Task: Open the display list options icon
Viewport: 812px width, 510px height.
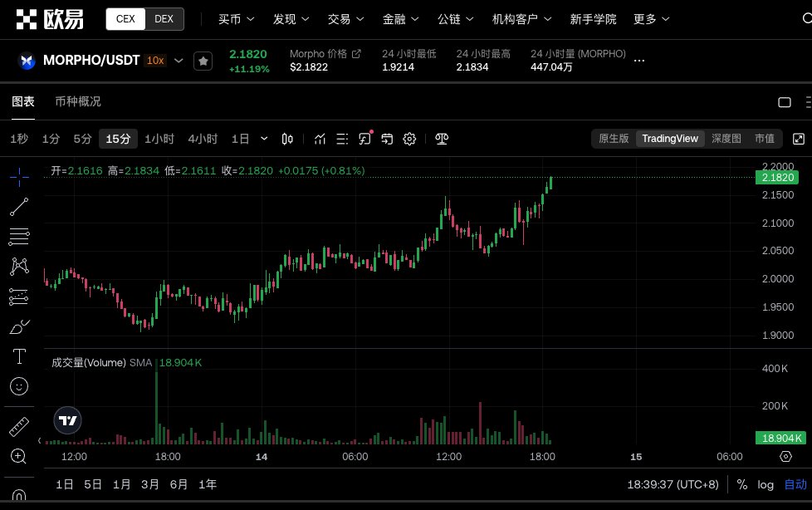Action: click(342, 139)
